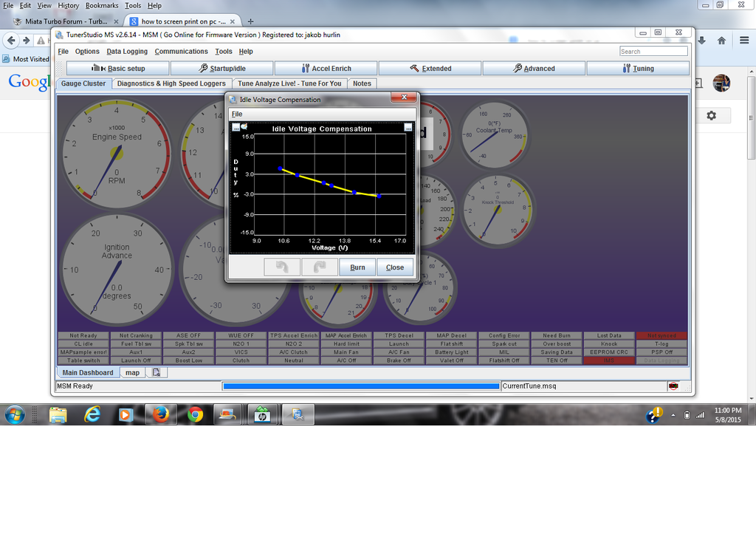Image resolution: width=756 pixels, height=554 pixels.
Task: Open Internet Explorer from the taskbar
Action: (x=92, y=414)
